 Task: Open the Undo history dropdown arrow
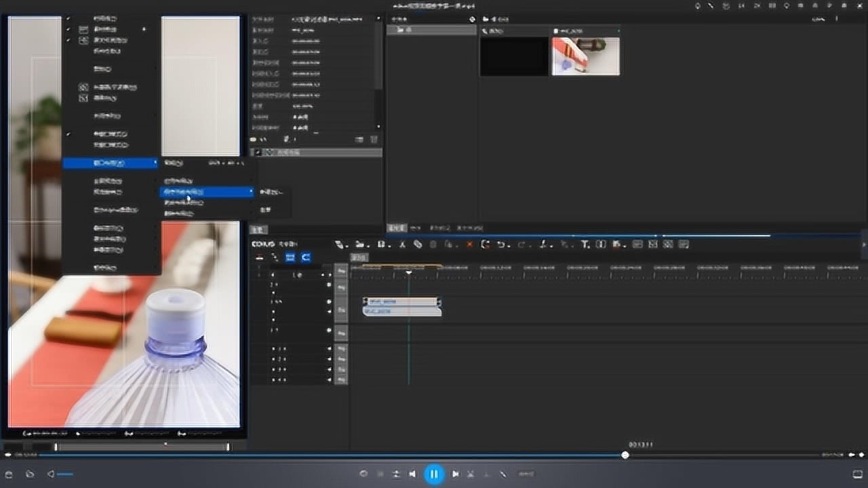508,245
